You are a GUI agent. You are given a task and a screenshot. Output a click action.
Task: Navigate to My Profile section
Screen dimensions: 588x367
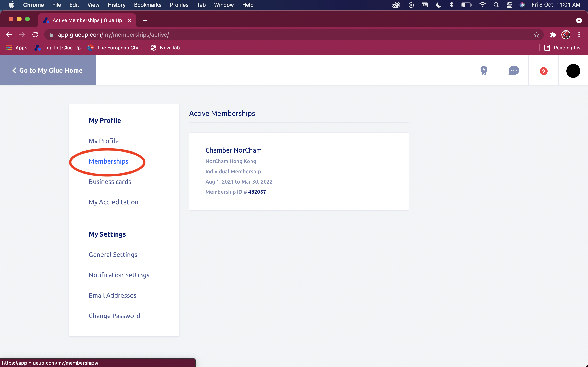103,140
